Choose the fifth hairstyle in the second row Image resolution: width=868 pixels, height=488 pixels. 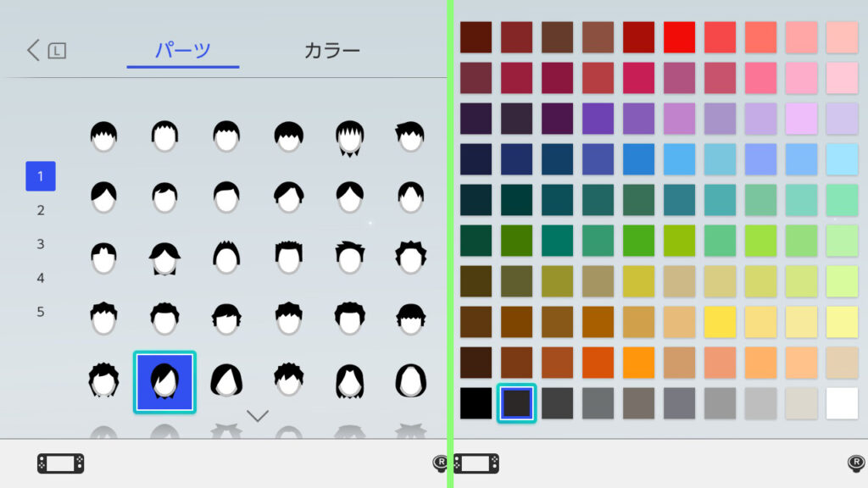(x=350, y=197)
